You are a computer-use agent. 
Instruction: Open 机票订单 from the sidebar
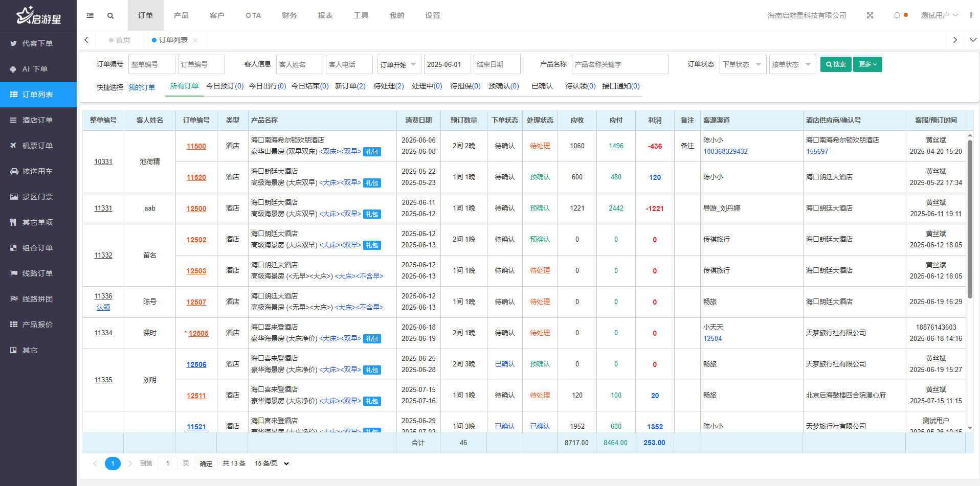[x=38, y=146]
